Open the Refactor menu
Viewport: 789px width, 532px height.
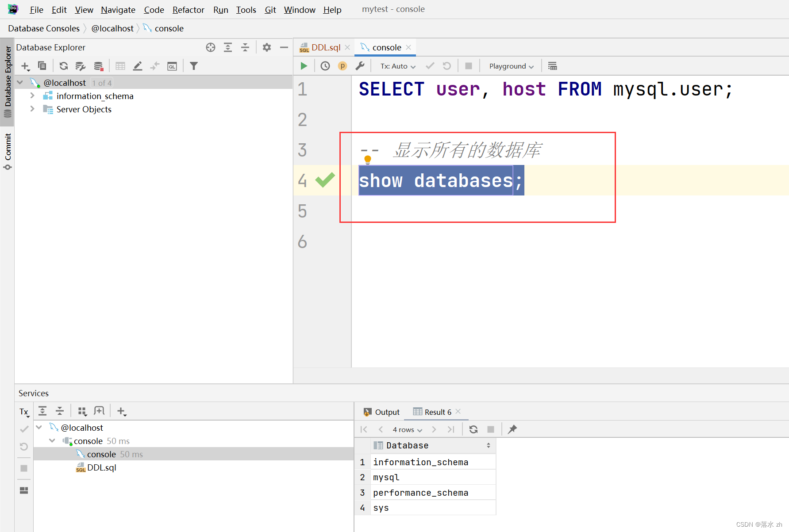point(189,9)
